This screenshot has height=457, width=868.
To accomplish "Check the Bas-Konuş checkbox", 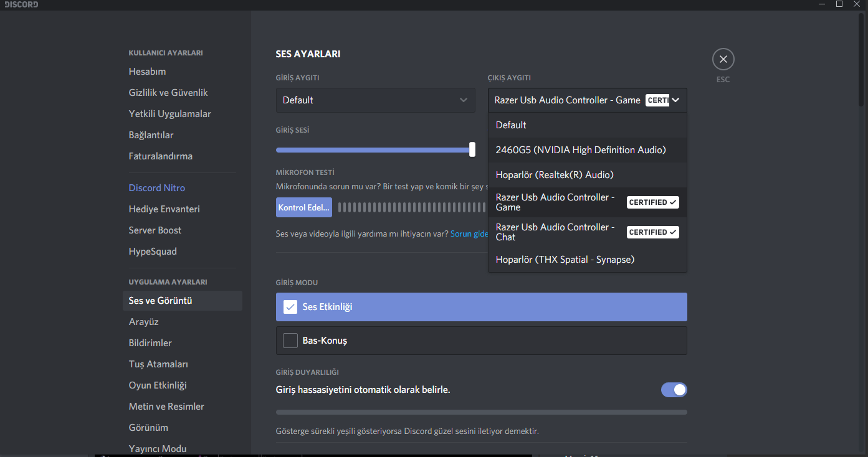I will [x=290, y=341].
